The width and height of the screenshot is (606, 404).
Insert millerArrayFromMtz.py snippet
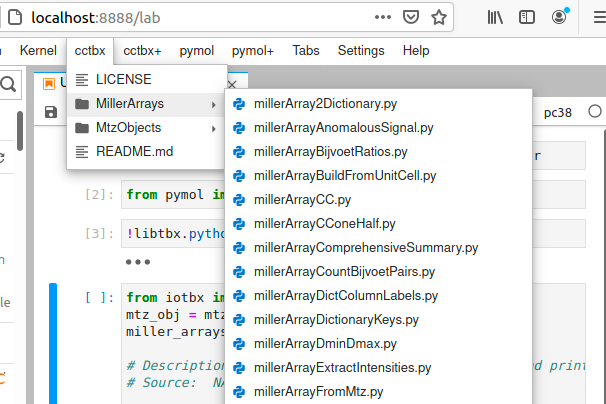[x=378, y=392]
